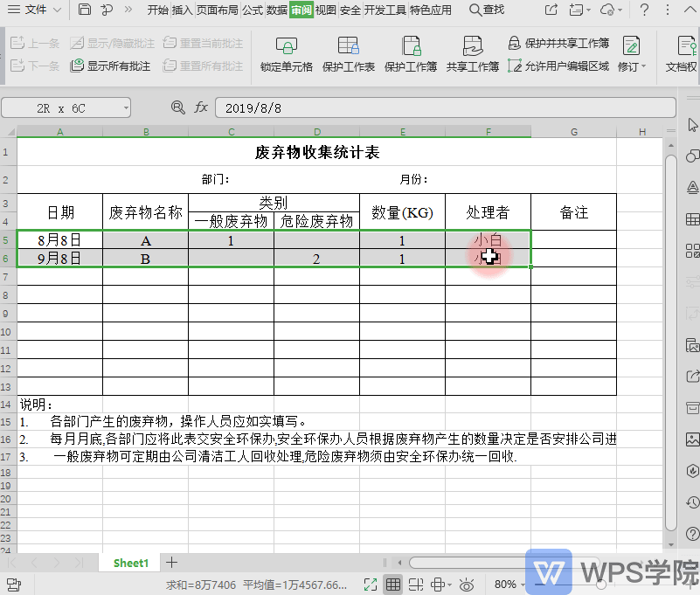Open the Name Box dropdown arrow
This screenshot has width=700, height=595.
click(x=126, y=108)
